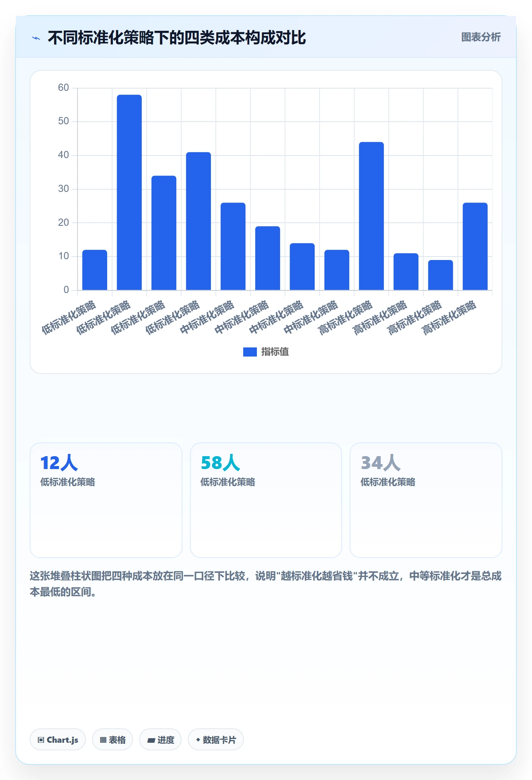The image size is (532, 780).
Task: Open the 12人 data card
Action: pyautogui.click(x=106, y=500)
